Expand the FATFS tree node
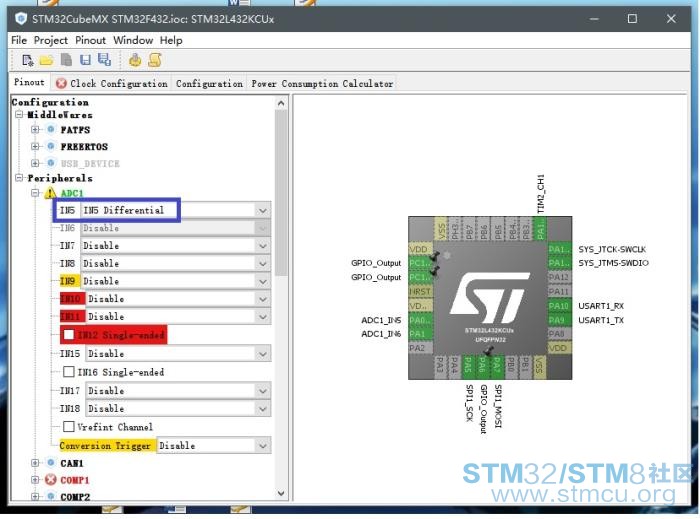Viewport: 700px width, 519px height. 35,129
